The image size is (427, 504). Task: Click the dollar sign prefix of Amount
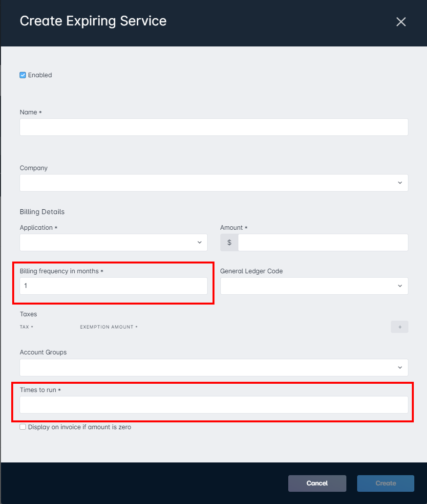pyautogui.click(x=230, y=242)
